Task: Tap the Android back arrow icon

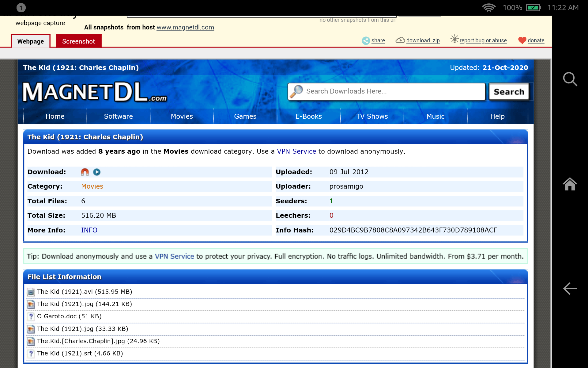Action: (x=570, y=289)
